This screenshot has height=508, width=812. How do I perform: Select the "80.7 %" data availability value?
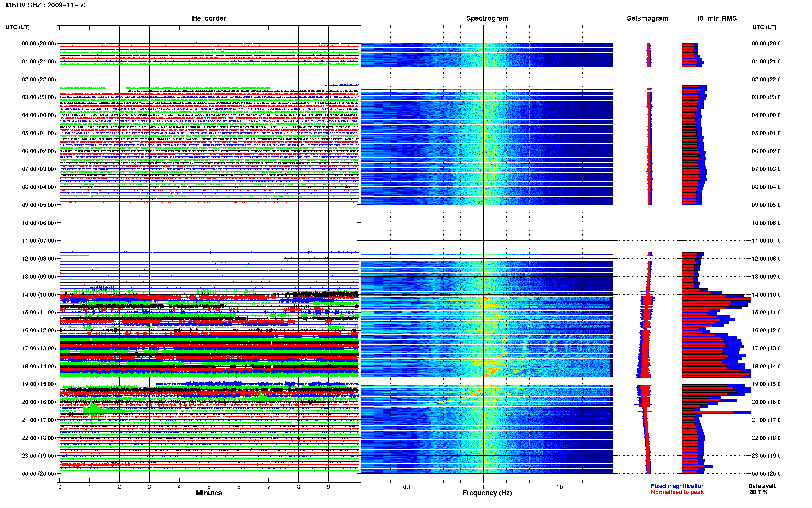point(759,492)
